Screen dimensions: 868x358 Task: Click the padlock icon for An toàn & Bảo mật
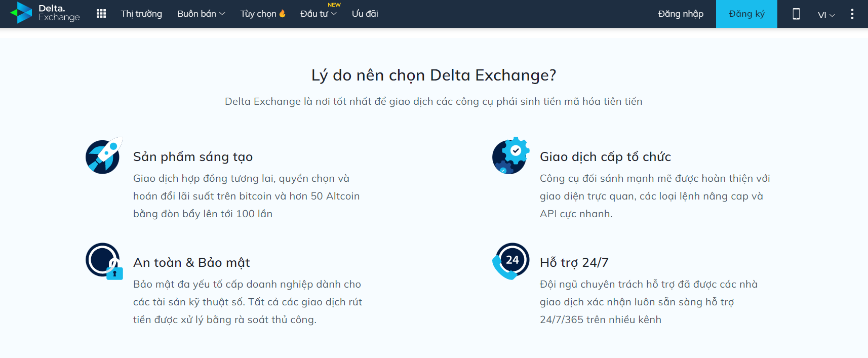point(104,261)
